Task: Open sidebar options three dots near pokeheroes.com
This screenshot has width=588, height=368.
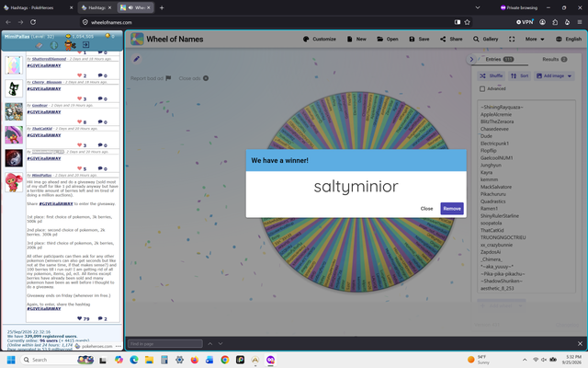Action: pyautogui.click(x=119, y=346)
